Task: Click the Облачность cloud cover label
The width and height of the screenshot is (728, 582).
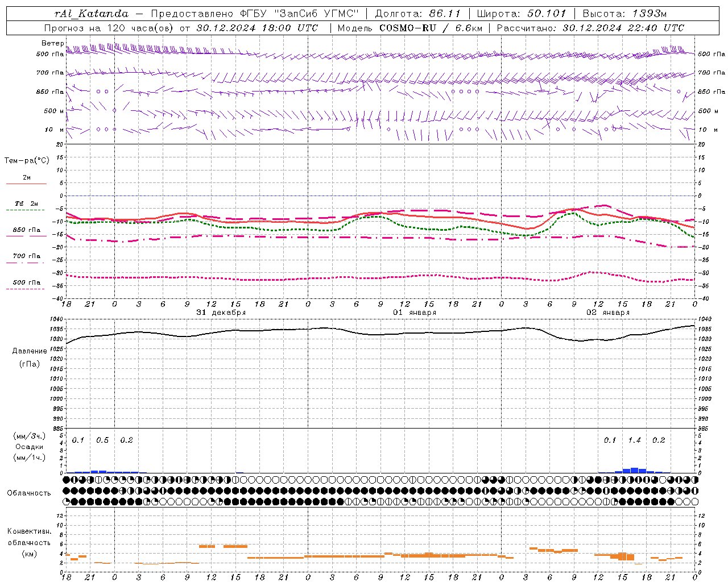Action: (x=29, y=493)
